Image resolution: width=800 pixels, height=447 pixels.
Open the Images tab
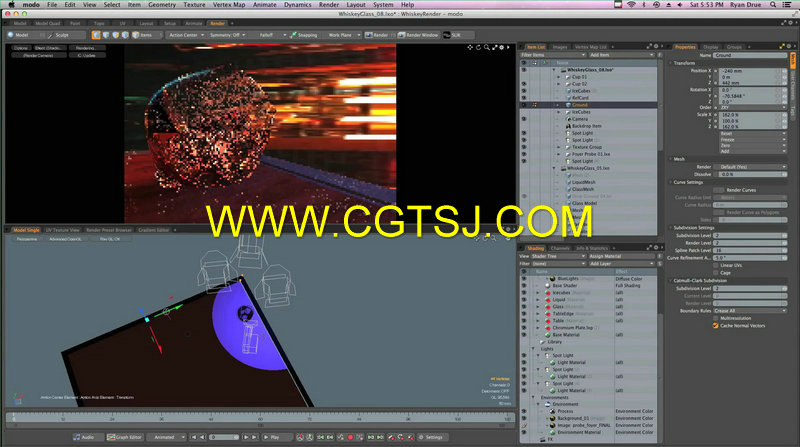pyautogui.click(x=560, y=47)
